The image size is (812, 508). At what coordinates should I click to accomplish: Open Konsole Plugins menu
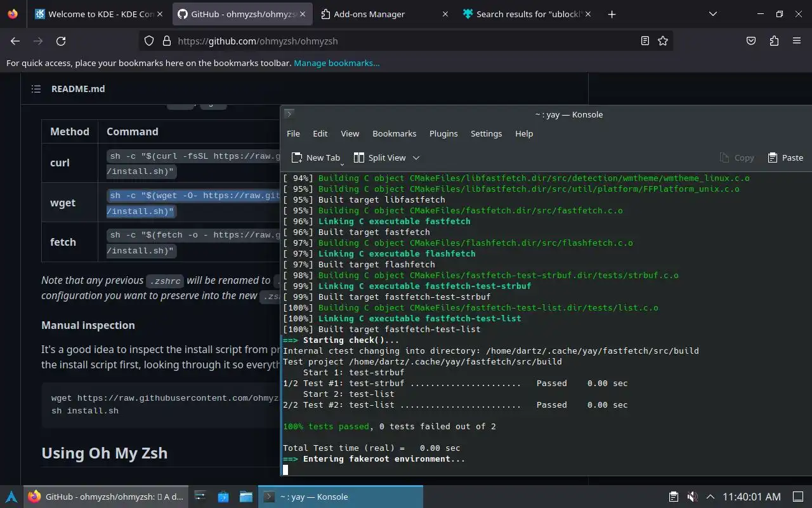click(x=443, y=133)
